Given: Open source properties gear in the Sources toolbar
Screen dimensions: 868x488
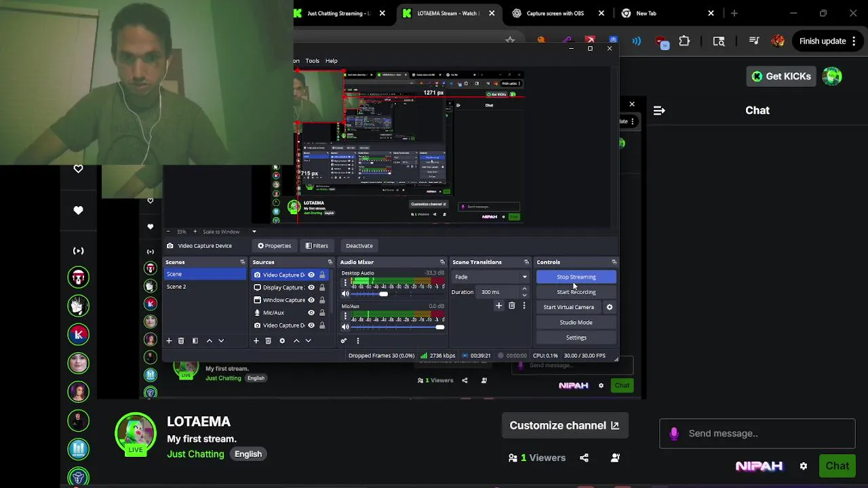Looking at the screenshot, I should [x=282, y=341].
